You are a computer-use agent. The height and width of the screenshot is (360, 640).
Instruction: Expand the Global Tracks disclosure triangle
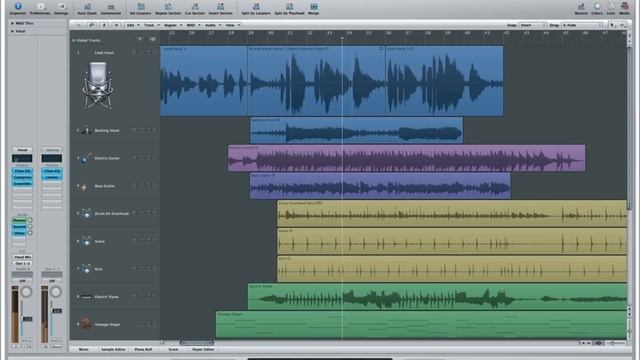[73, 40]
